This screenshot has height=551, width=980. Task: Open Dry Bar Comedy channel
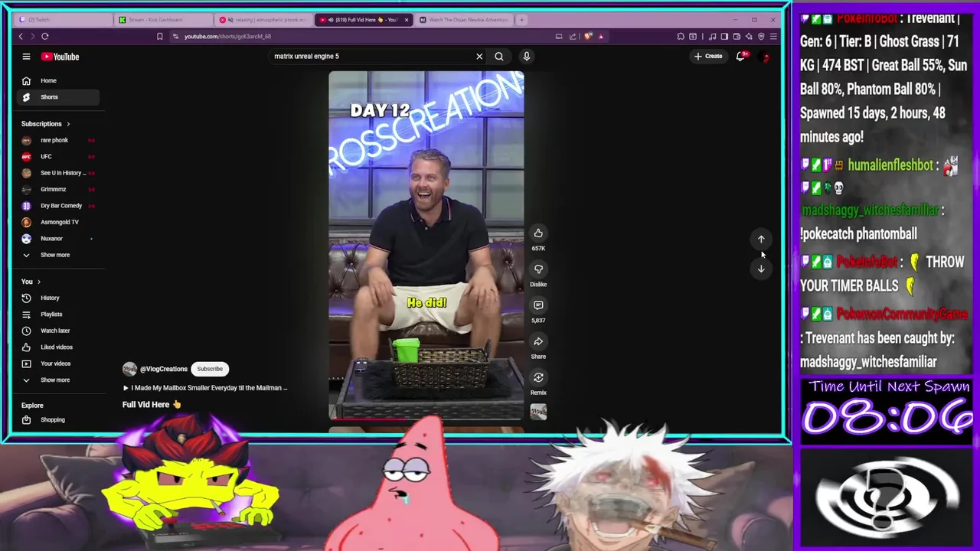pos(58,206)
